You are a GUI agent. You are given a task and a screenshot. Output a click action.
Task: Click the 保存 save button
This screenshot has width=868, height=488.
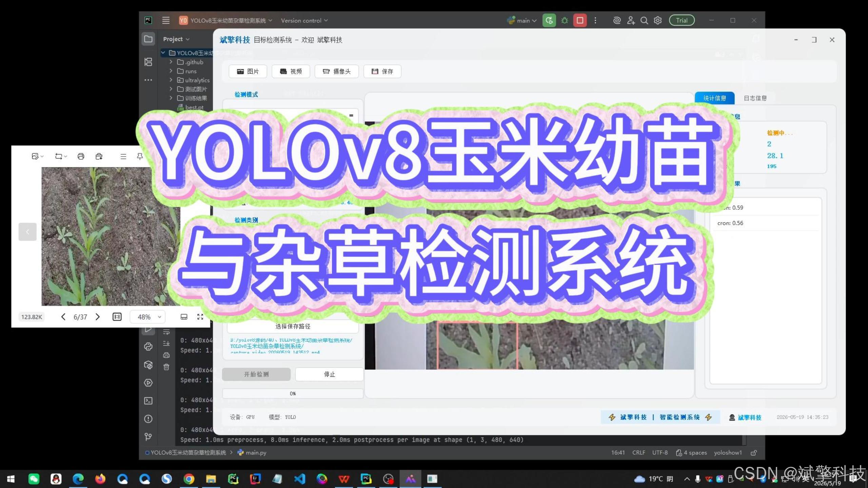tap(382, 71)
